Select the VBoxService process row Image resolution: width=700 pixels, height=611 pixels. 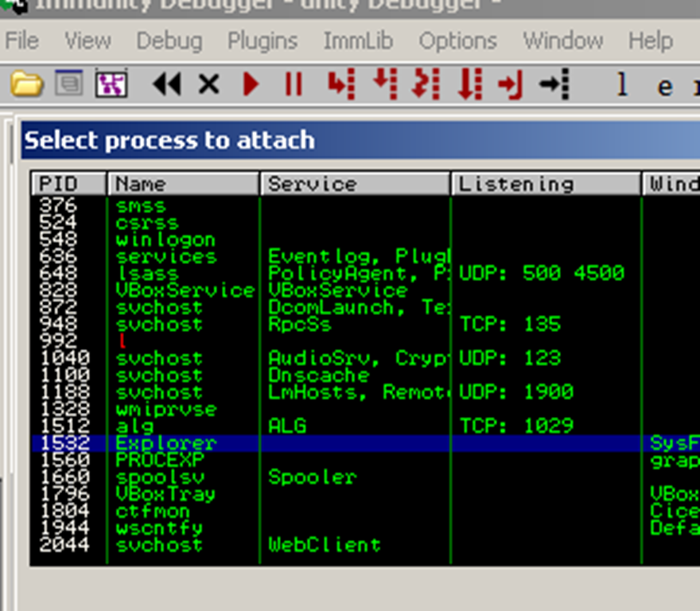tap(185, 290)
